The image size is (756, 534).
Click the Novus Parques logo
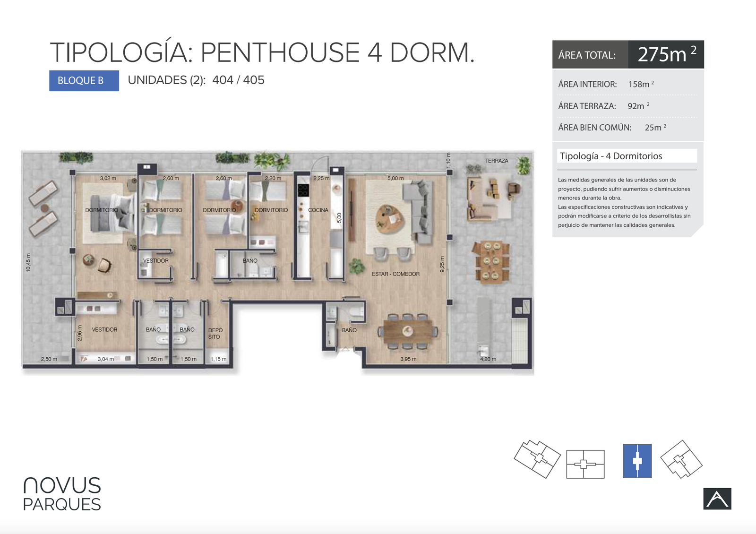click(62, 494)
